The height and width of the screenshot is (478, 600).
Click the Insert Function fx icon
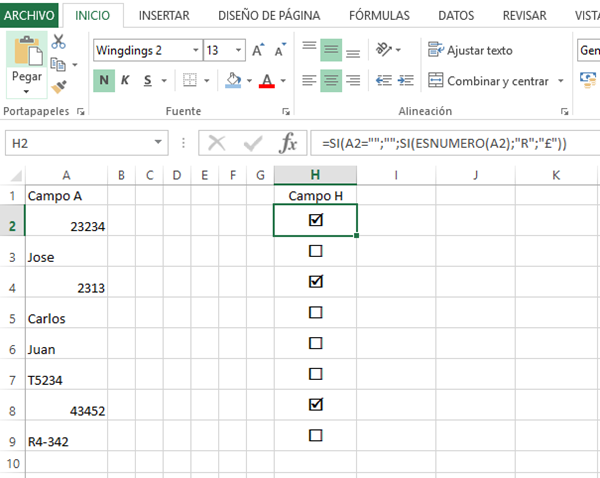[x=288, y=144]
